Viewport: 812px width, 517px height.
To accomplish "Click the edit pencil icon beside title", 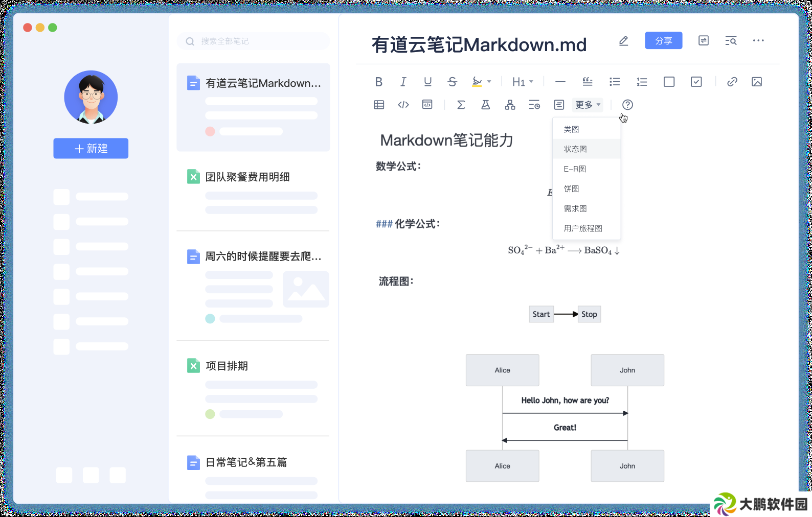I will coord(623,40).
